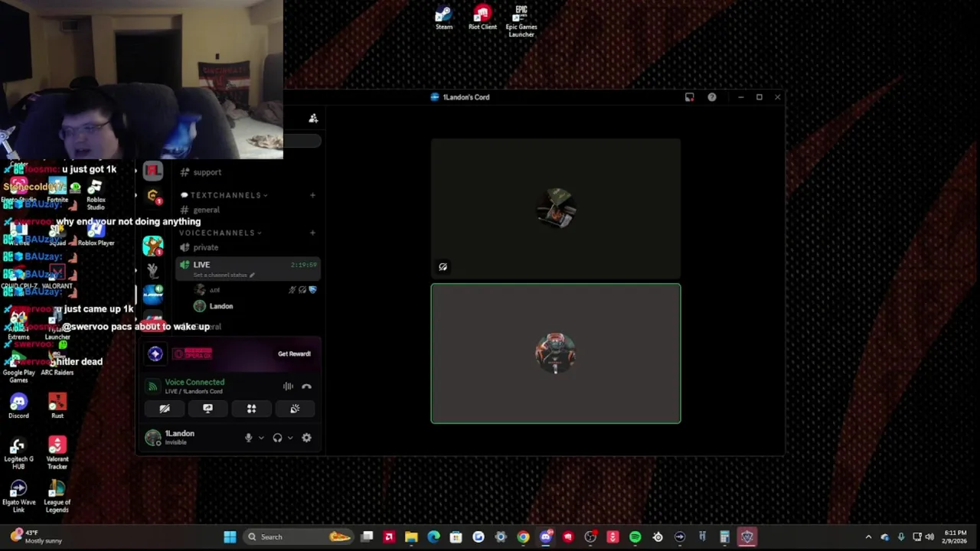Open the ARC Raiders desktop icon
Screen dimensions: 980x551
(x=57, y=363)
